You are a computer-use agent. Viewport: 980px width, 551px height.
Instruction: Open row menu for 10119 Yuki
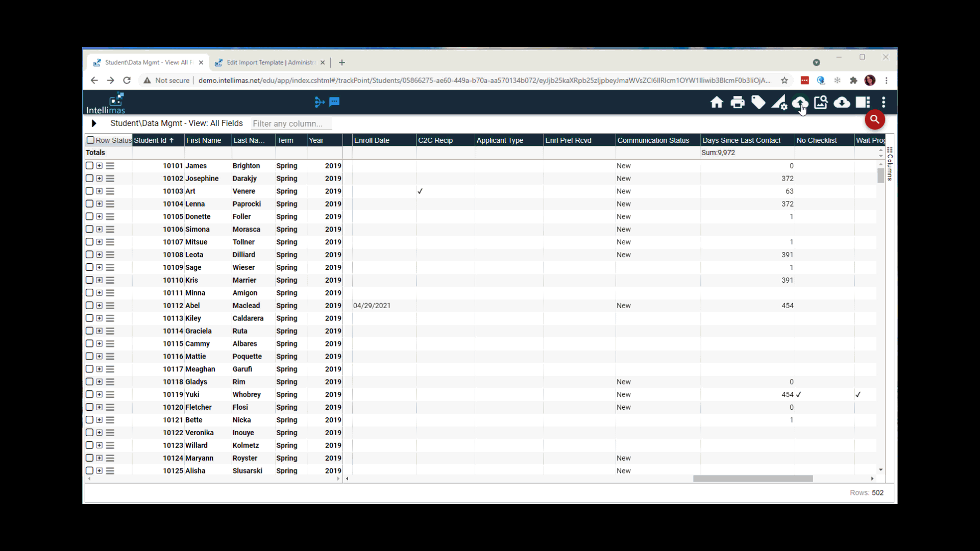(x=110, y=394)
